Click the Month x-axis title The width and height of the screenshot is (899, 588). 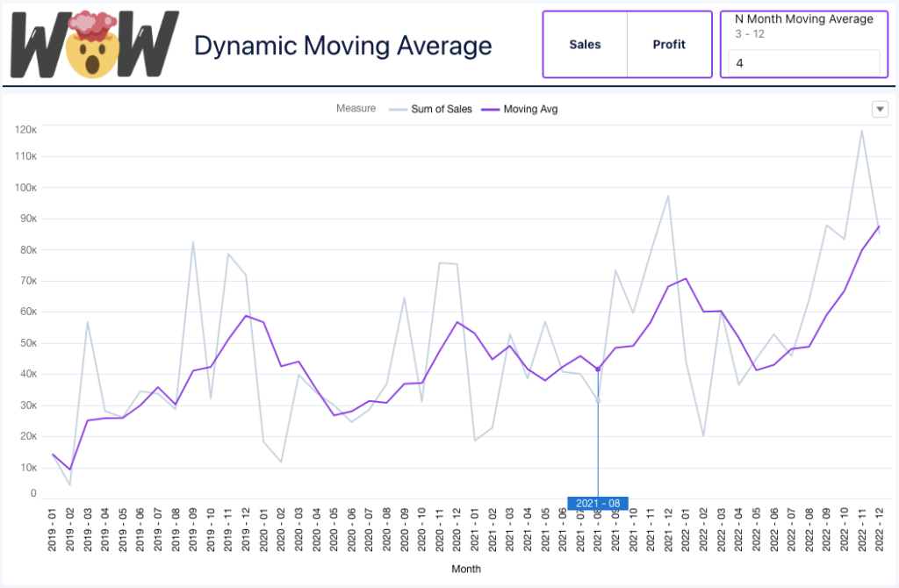[x=466, y=569]
